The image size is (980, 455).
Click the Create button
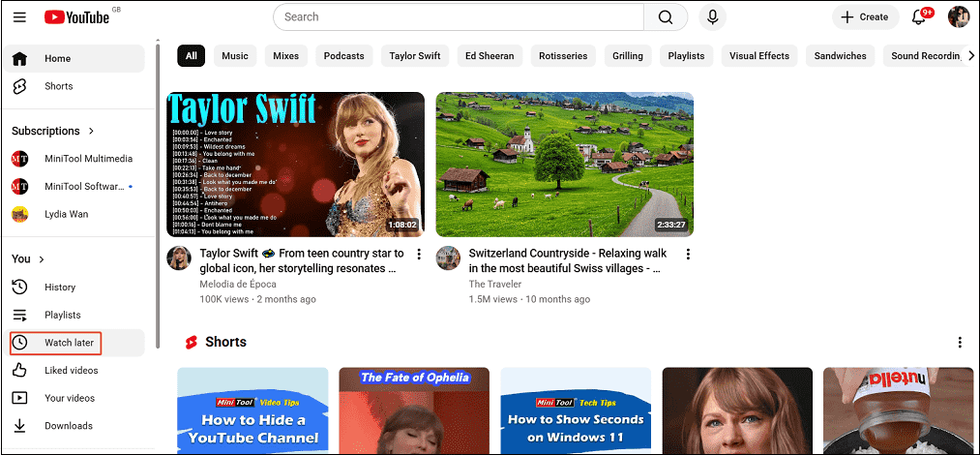[865, 16]
